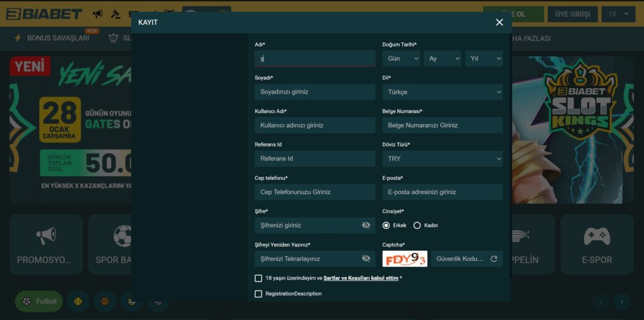Open the BONUS SAVAŞLARI menu item
Screen dimensions: 644x320
(x=52, y=38)
